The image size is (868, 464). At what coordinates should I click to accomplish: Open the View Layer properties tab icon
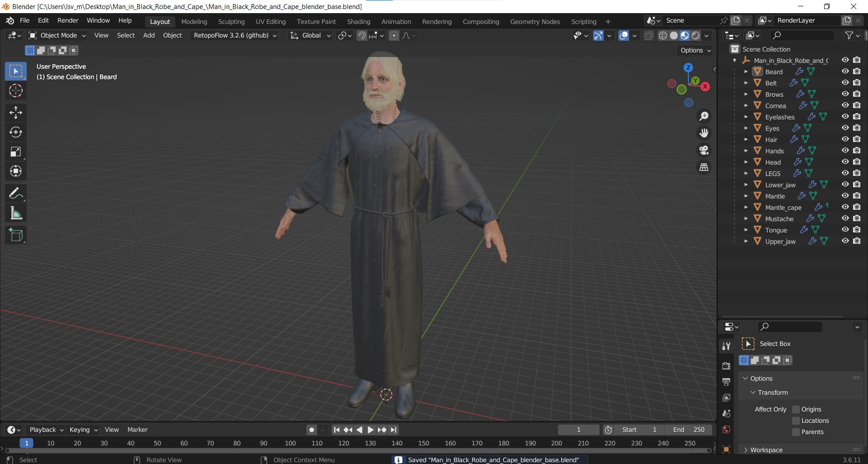[x=726, y=398]
